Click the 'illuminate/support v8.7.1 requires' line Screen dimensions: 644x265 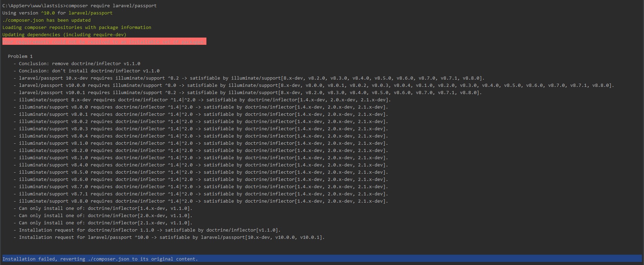(201, 194)
